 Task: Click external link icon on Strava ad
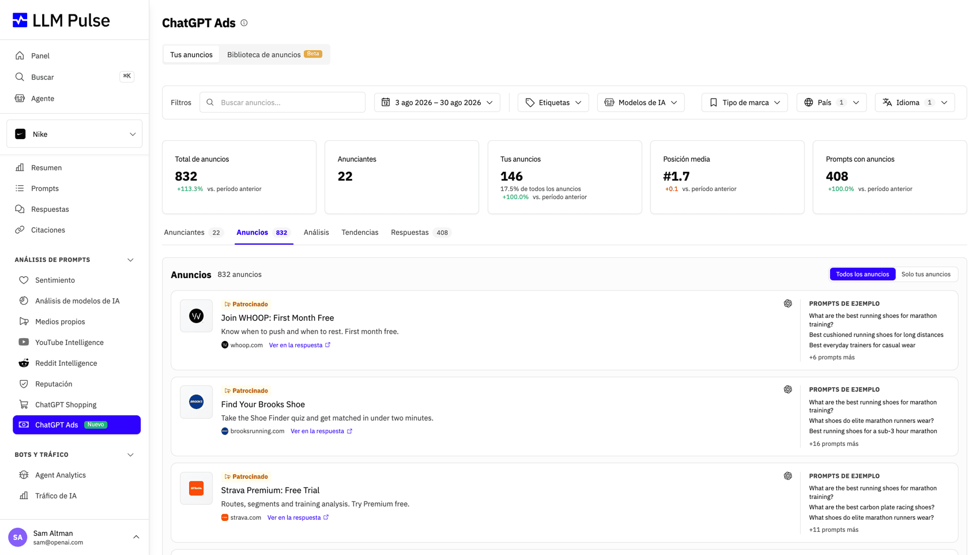click(326, 517)
